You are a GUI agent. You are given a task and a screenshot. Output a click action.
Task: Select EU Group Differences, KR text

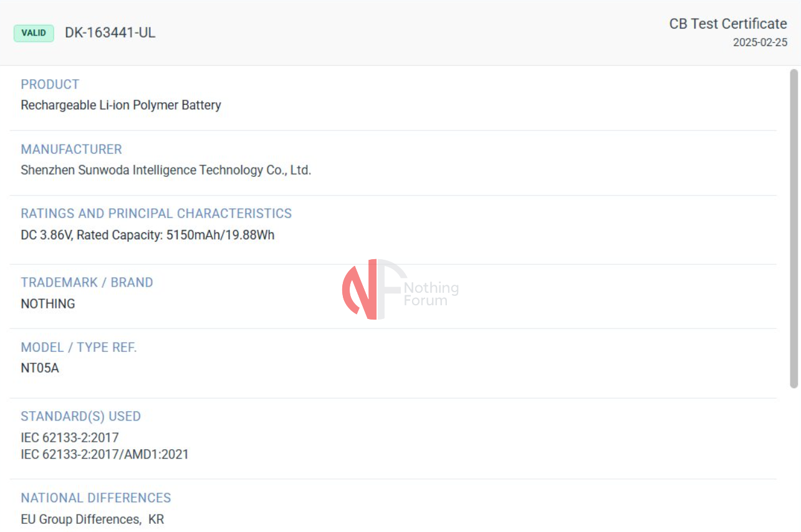point(92,520)
